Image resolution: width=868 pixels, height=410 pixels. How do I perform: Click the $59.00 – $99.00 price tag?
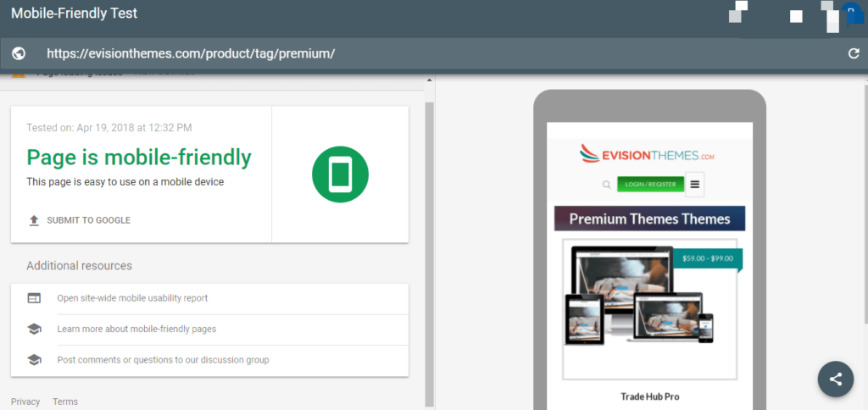click(x=708, y=258)
